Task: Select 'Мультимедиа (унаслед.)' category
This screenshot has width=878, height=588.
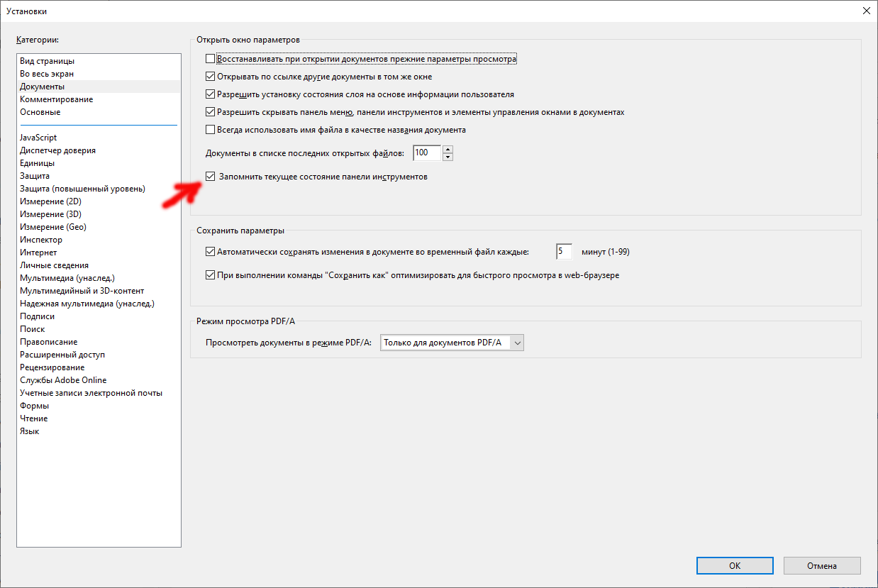Action: (99, 278)
